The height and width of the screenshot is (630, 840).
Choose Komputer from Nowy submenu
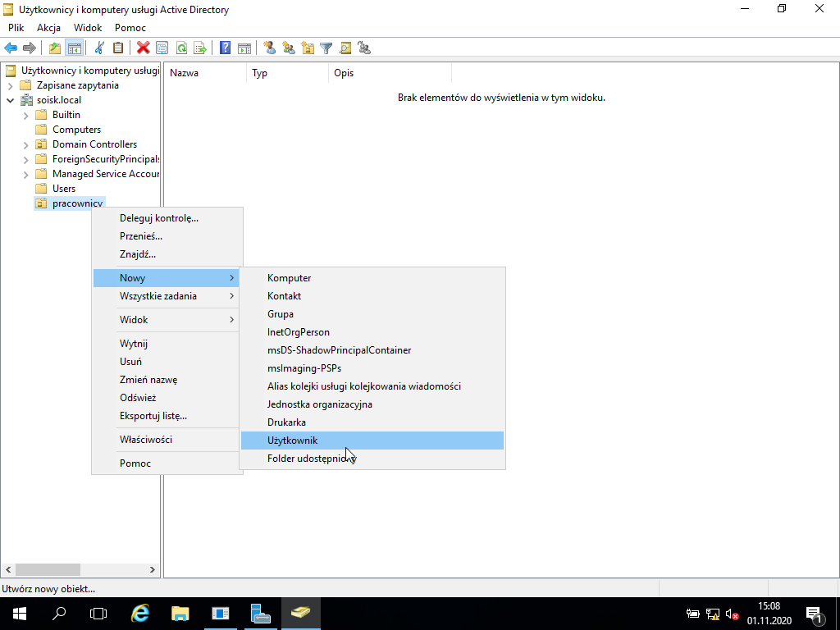click(x=372, y=278)
